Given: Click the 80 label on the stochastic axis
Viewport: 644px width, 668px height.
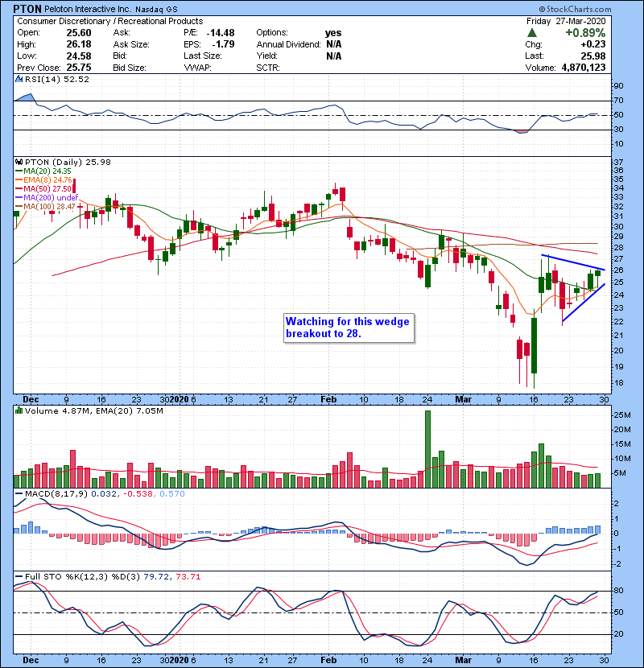Looking at the screenshot, I should point(618,591).
